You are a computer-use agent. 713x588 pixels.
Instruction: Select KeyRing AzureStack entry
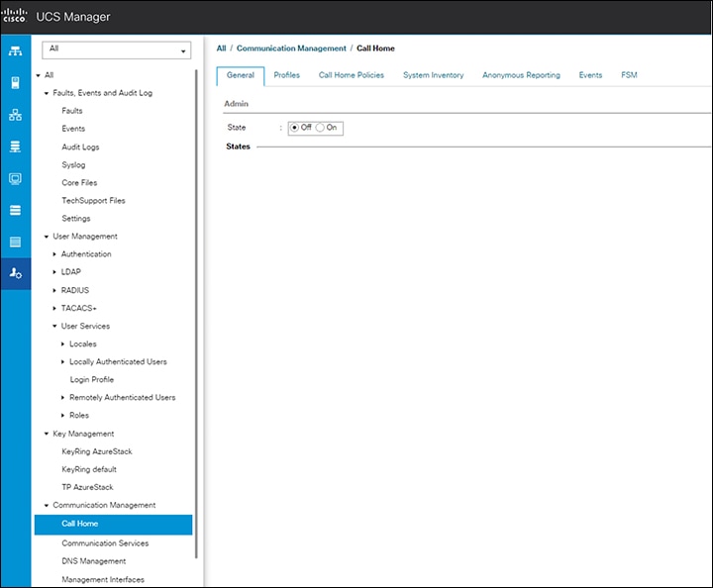click(96, 451)
